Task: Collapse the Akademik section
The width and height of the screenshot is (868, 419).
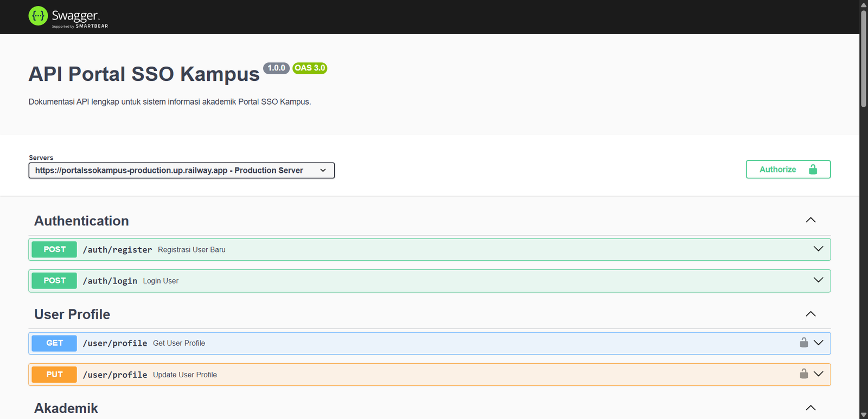Action: coord(810,408)
